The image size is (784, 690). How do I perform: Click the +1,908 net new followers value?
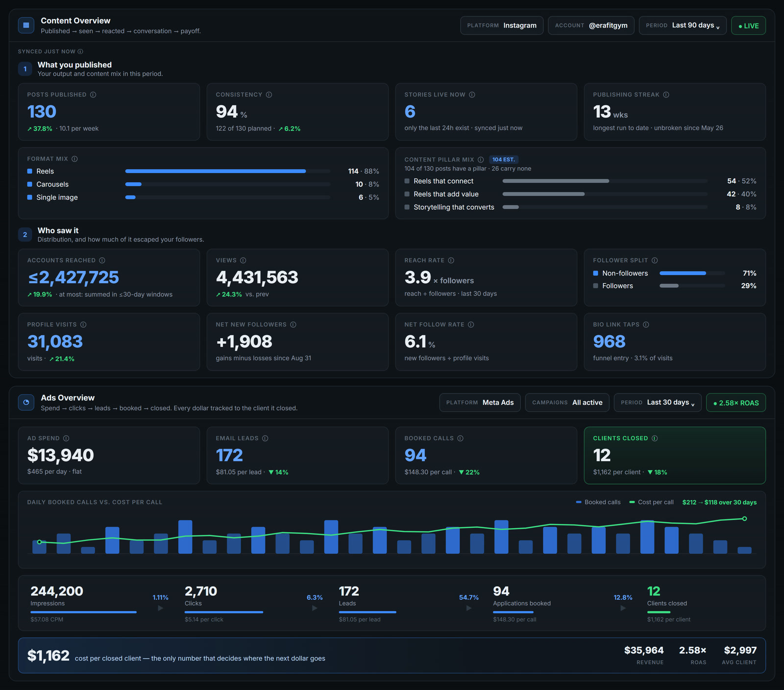[244, 342]
